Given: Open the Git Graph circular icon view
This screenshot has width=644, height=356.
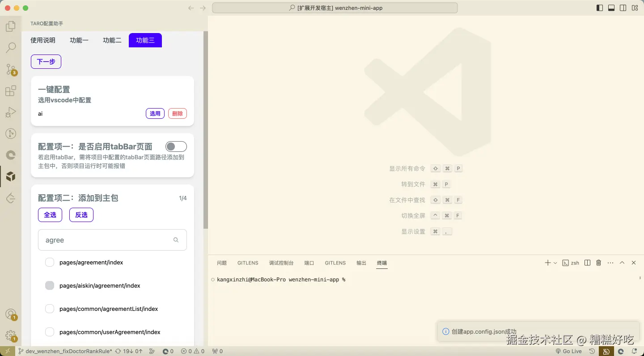Looking at the screenshot, I should [x=11, y=134].
